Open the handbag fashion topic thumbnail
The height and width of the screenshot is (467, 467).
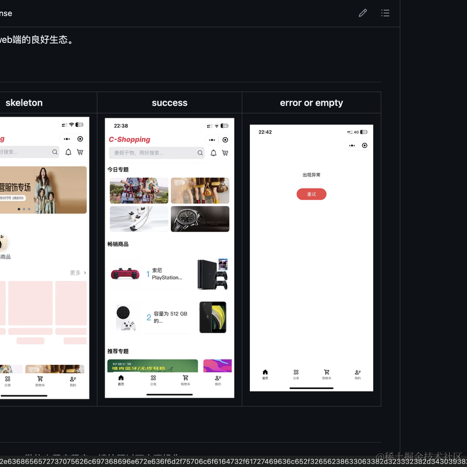click(200, 190)
